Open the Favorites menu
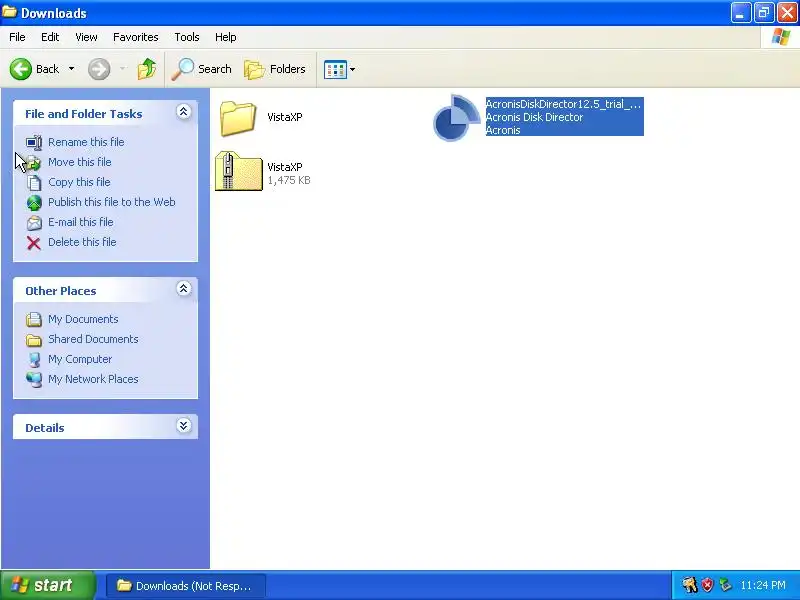Image resolution: width=800 pixels, height=600 pixels. tap(136, 37)
